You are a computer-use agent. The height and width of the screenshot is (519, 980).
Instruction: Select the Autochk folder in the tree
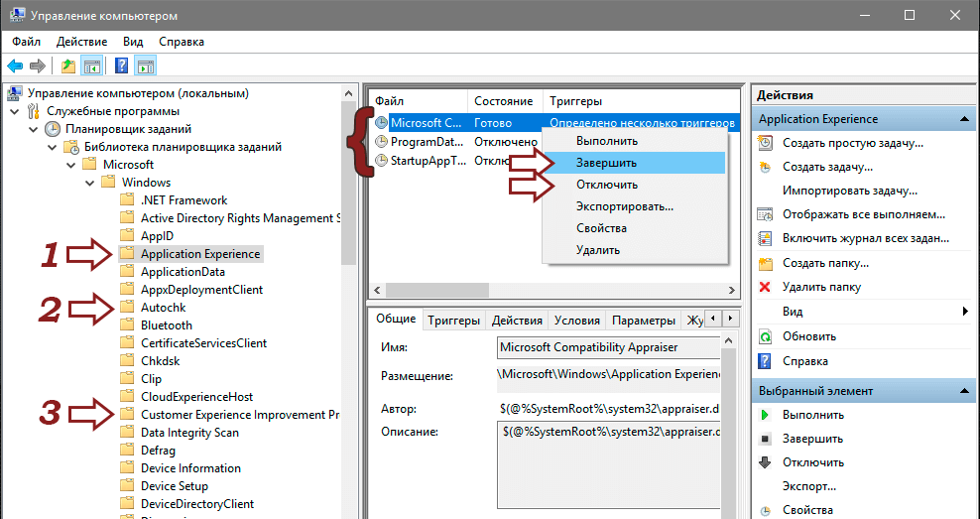163,308
